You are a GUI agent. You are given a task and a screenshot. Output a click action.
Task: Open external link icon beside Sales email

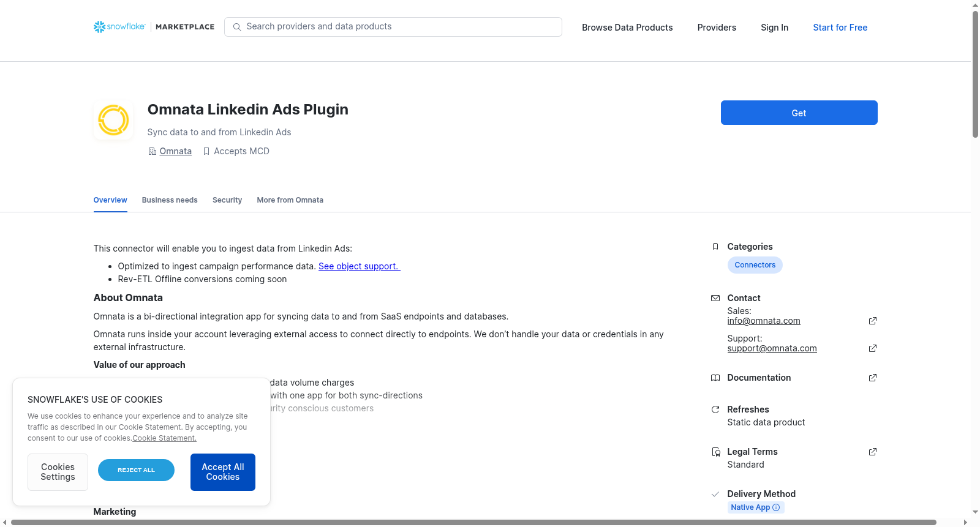click(x=873, y=321)
